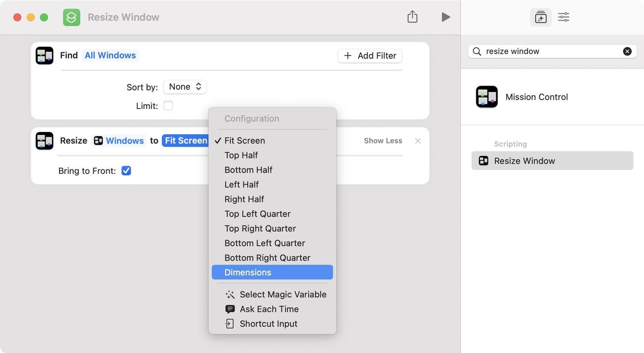Run the shortcut with the play button
The height and width of the screenshot is (353, 644).
(445, 17)
